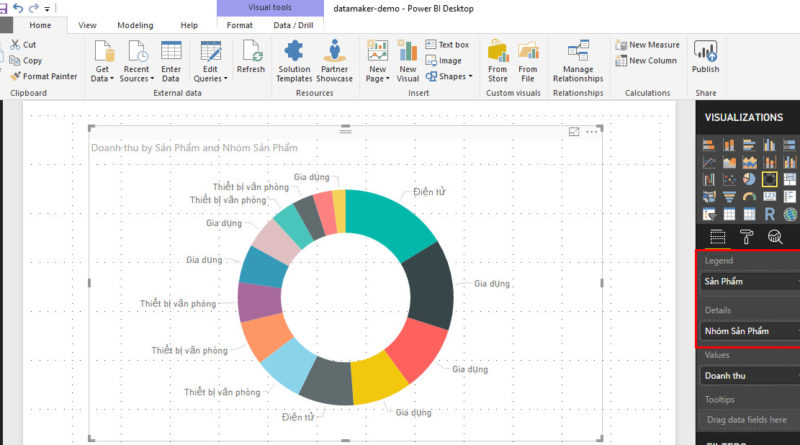This screenshot has height=445, width=800.
Task: Click the Get Data icon
Action: [x=102, y=52]
